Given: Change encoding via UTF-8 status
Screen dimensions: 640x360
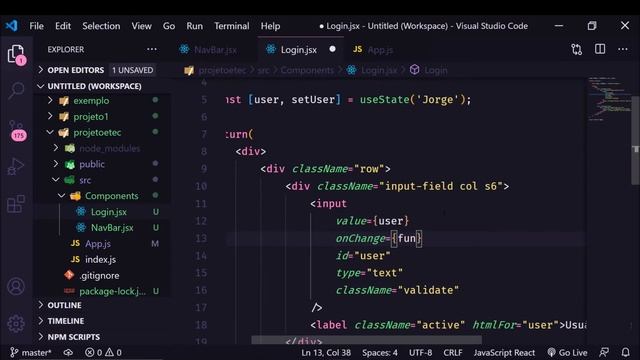Looking at the screenshot, I should (x=420, y=352).
